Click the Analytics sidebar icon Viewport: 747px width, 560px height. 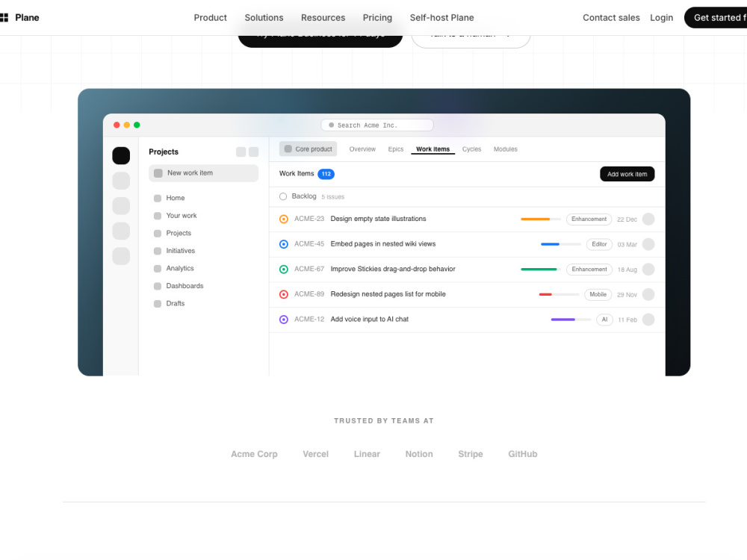tap(158, 269)
